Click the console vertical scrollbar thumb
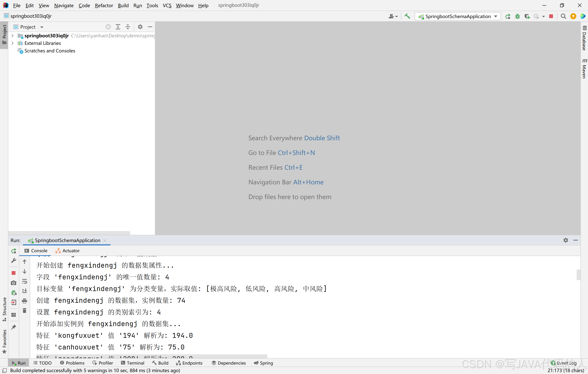This screenshot has height=374, width=588. (578, 275)
